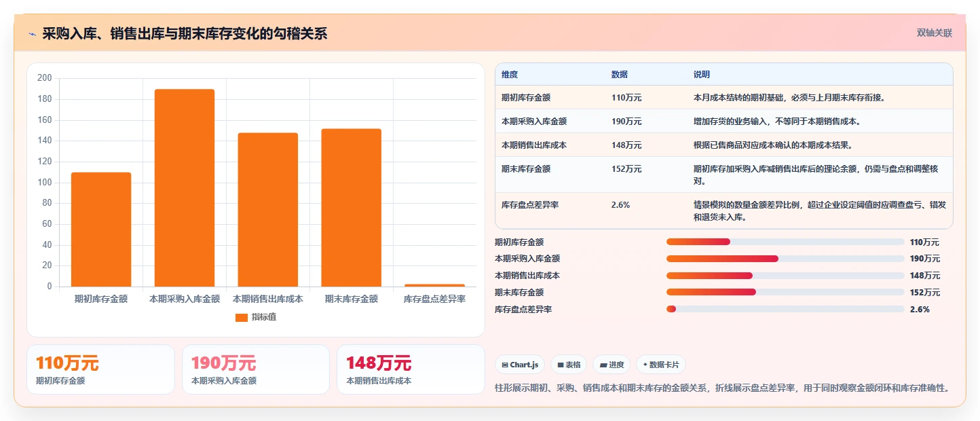Click the 本期销售出库成本 progress bar
The width and height of the screenshot is (980, 421).
tap(785, 276)
